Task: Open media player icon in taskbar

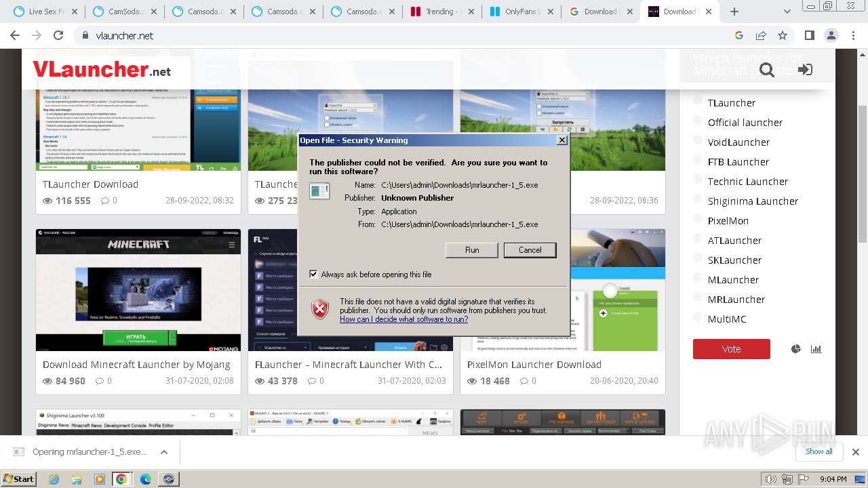Action: pos(99,479)
